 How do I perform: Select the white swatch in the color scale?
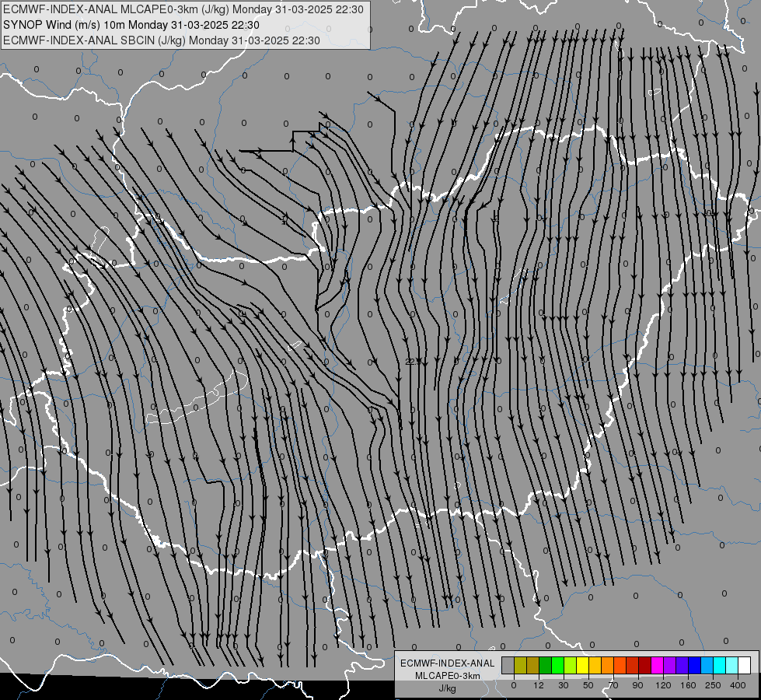tap(745, 665)
